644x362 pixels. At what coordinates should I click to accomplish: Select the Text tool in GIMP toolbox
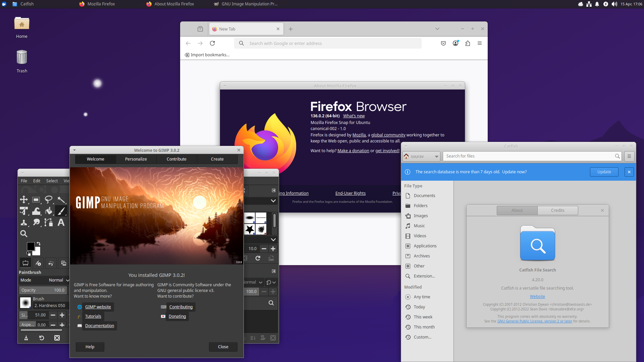(61, 223)
